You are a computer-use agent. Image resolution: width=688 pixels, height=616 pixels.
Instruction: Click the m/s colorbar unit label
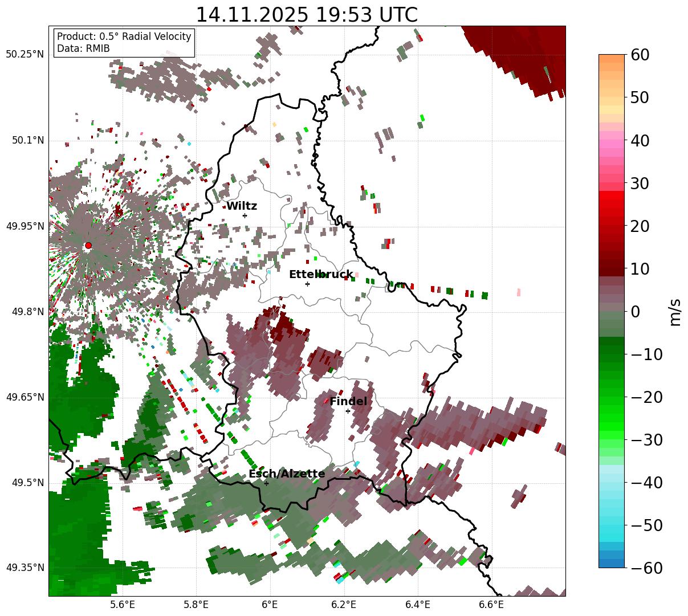point(675,311)
